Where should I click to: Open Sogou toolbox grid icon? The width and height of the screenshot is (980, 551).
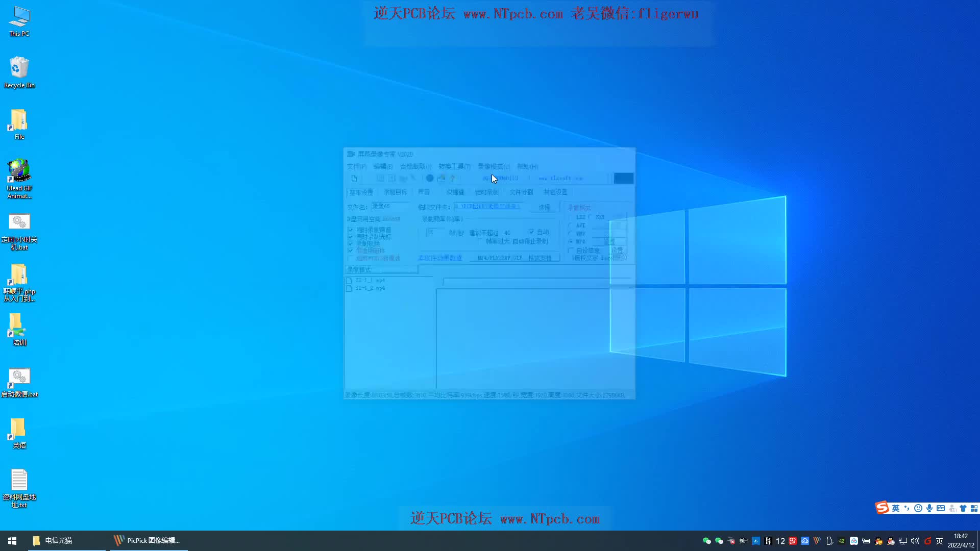coord(974,508)
